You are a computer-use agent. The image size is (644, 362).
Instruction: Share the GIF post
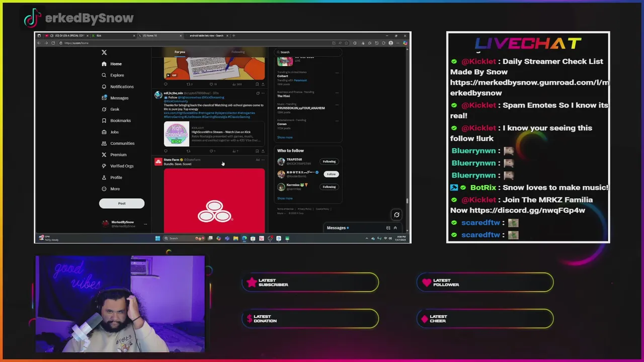pos(263,84)
